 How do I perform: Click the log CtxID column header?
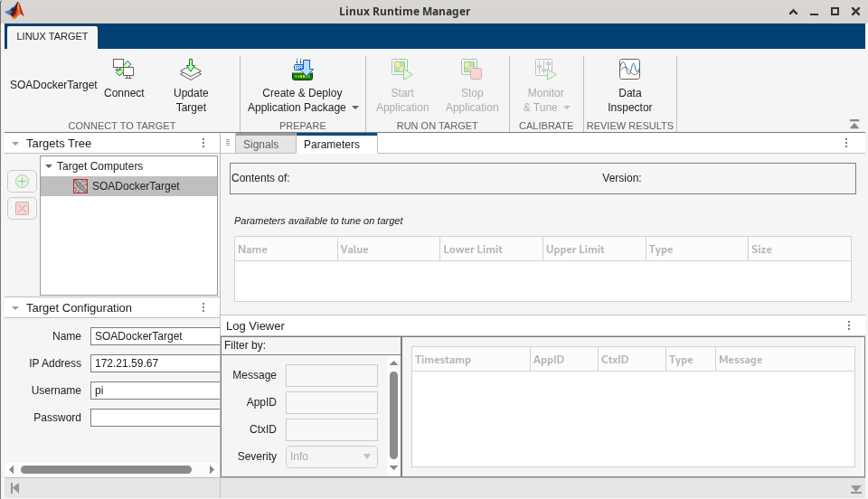(632, 359)
